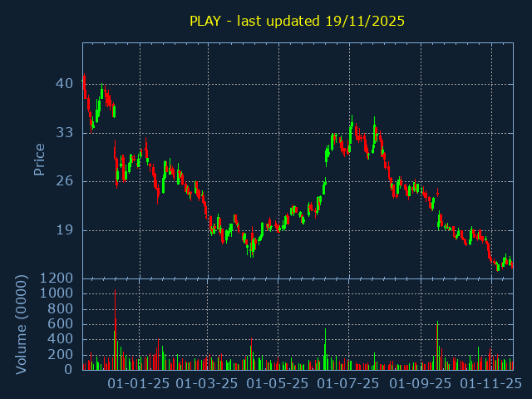
Task: Click the 600 volume axis tick label
Action: (62, 324)
